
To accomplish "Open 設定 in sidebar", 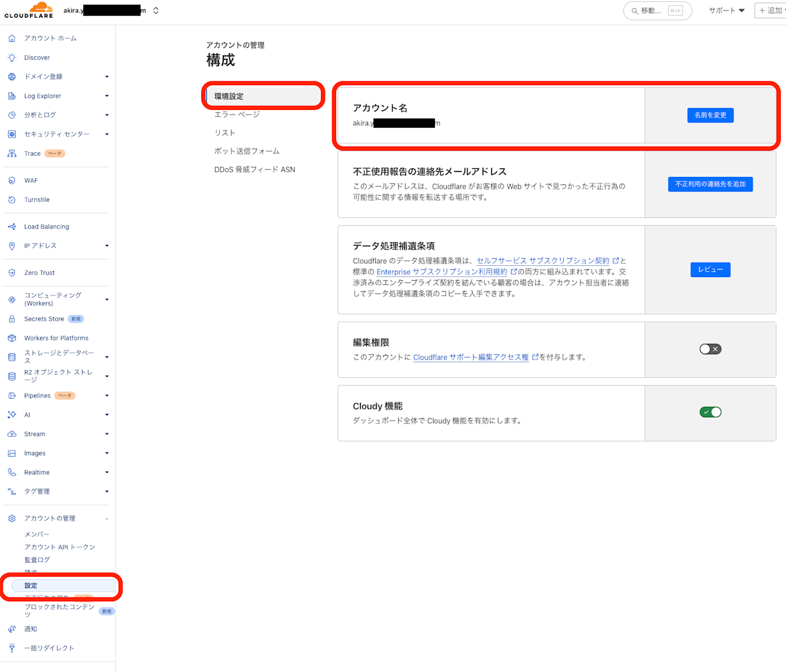I will pos(64,586).
